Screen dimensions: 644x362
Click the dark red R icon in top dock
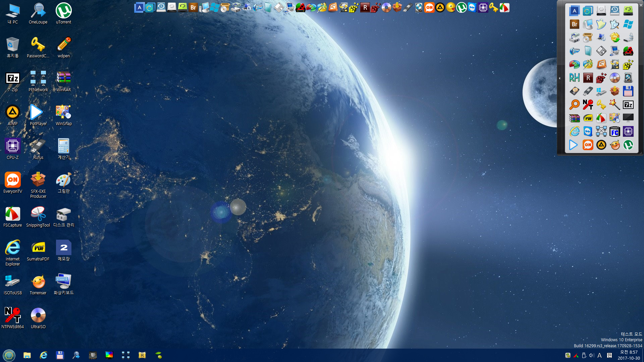coord(365,7)
